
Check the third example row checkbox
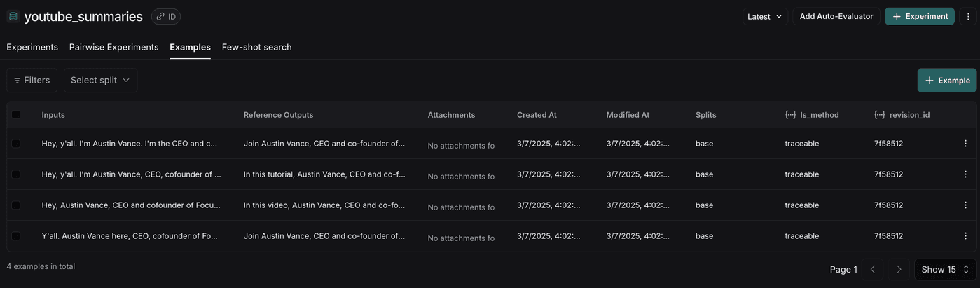point(16,205)
